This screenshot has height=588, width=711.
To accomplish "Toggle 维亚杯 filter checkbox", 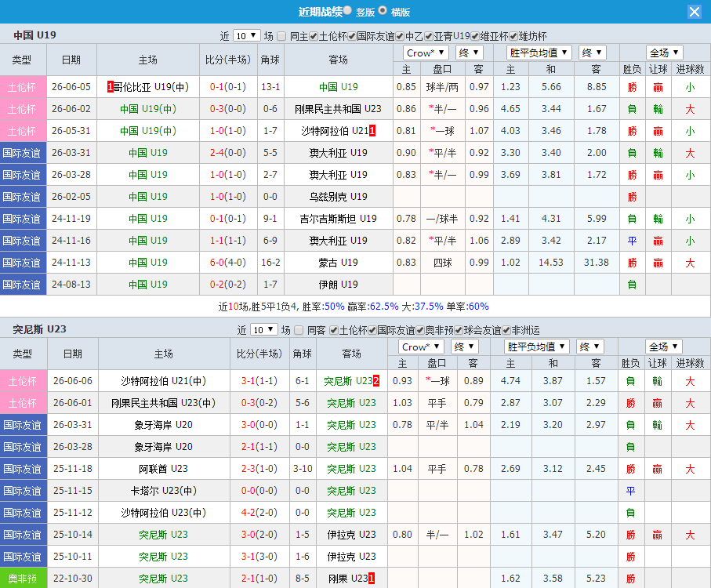I will [475, 36].
